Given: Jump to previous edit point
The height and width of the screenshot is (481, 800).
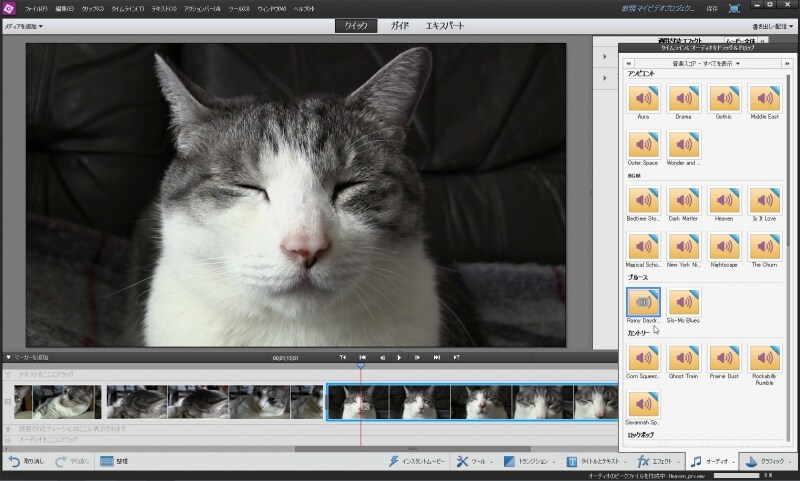Looking at the screenshot, I should [363, 357].
